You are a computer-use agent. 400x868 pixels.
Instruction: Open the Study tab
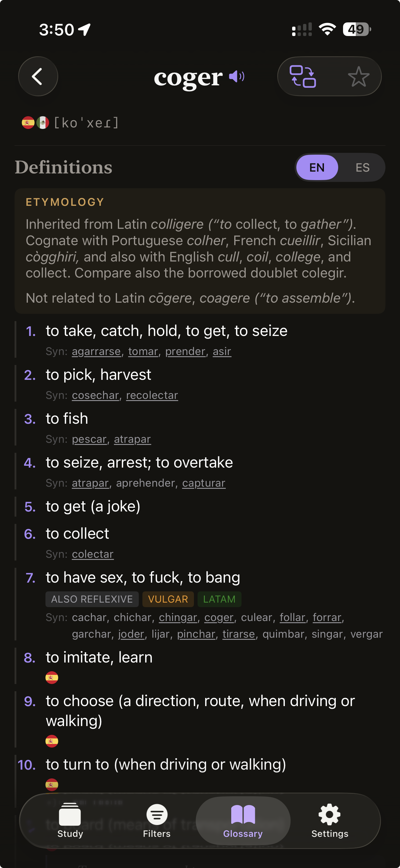pyautogui.click(x=70, y=821)
